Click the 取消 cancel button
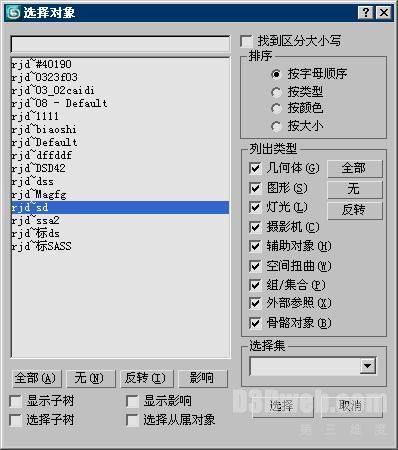398x450 pixels. pos(352,406)
